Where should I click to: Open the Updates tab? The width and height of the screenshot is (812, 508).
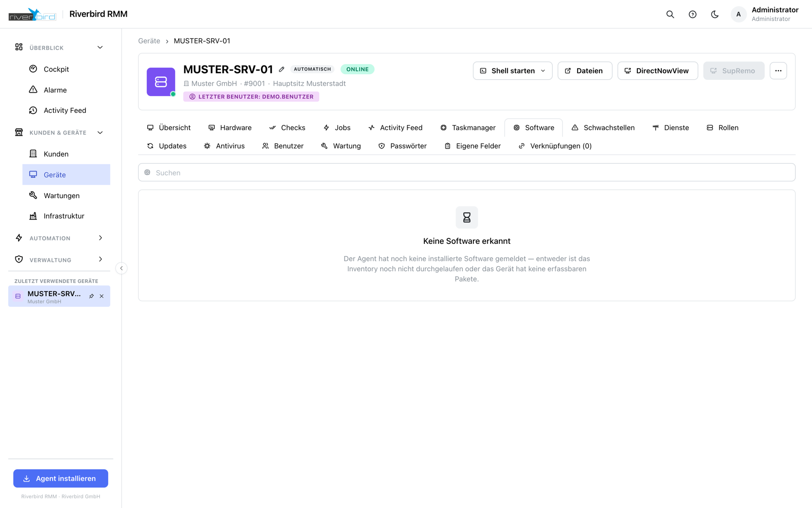pos(166,146)
